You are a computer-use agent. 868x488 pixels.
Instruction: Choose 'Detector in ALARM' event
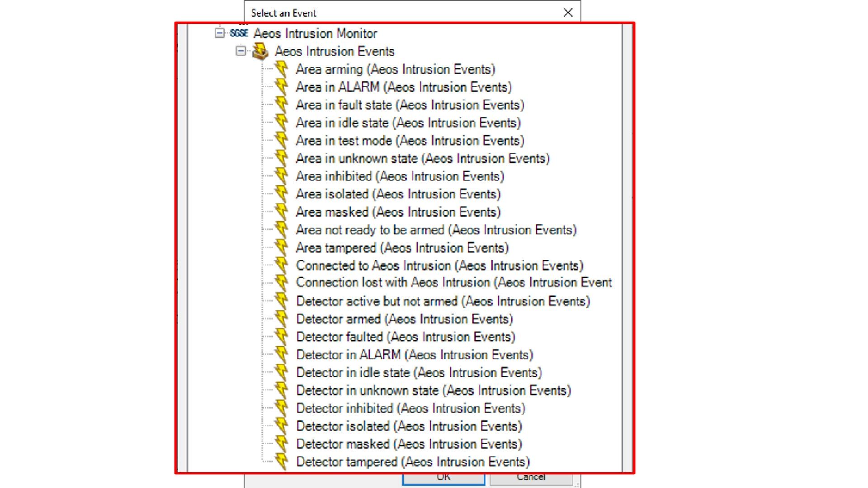[415, 355]
